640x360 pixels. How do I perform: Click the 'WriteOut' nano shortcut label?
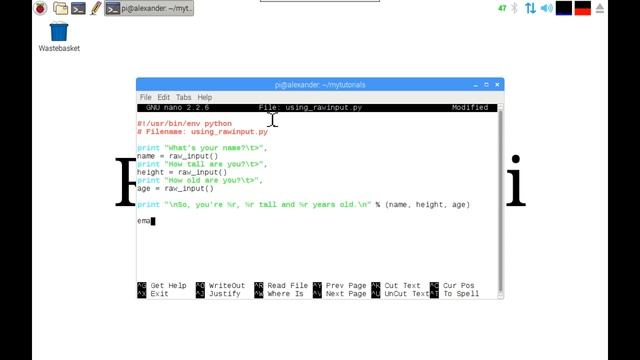pyautogui.click(x=227, y=285)
